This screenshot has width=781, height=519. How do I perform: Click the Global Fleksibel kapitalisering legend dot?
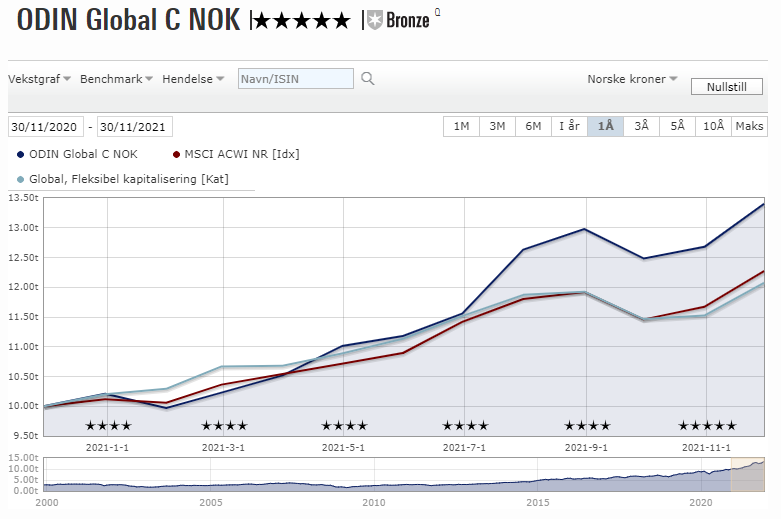20,179
